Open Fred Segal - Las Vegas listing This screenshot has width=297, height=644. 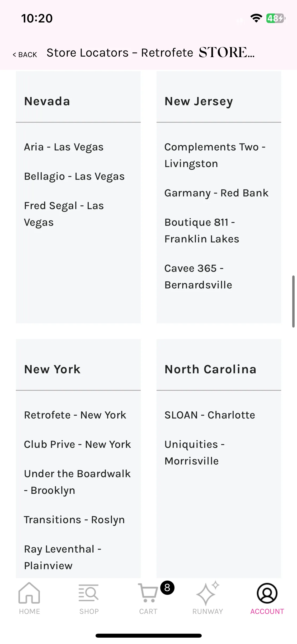[64, 214]
